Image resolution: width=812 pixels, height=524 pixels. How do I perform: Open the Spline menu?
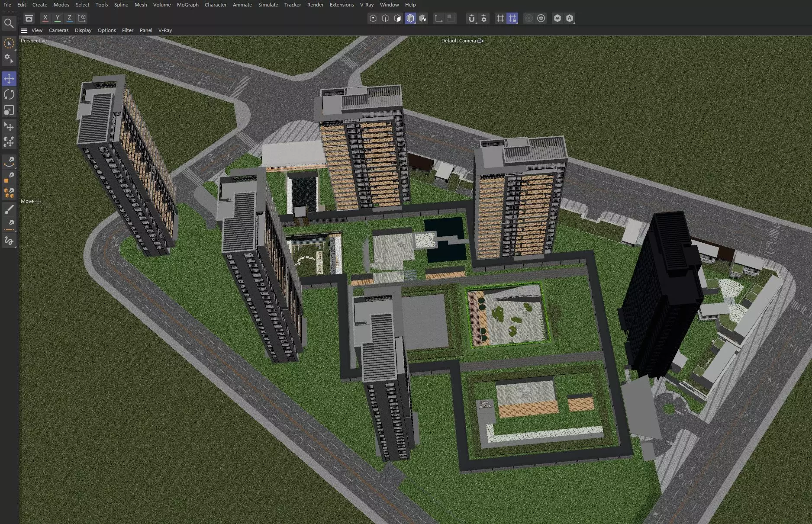[x=121, y=5]
